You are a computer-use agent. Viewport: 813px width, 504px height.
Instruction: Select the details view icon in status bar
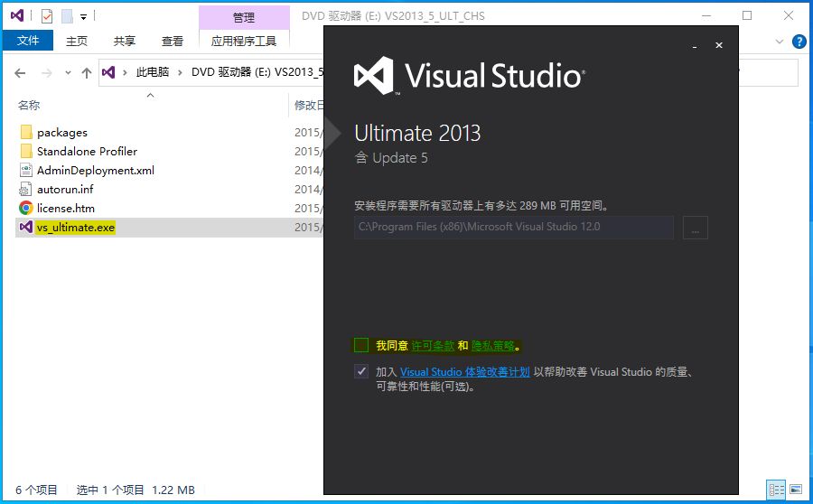tap(776, 490)
